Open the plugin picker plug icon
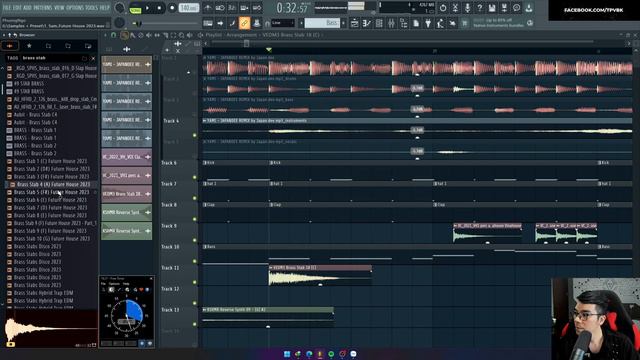640x360 pixels. (x=428, y=23)
